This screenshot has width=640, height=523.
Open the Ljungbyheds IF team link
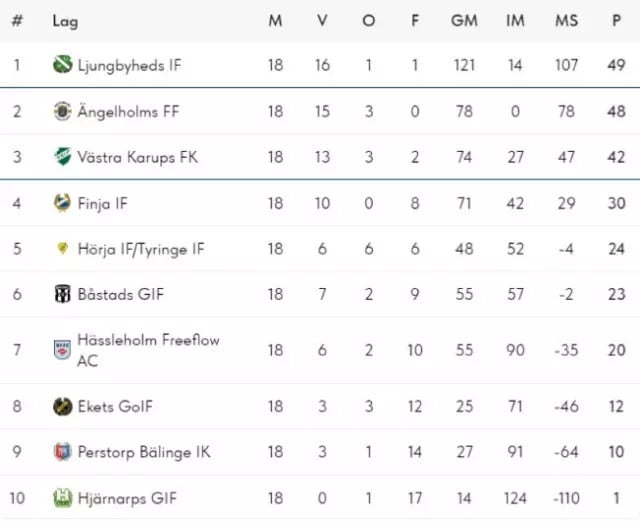(x=129, y=66)
